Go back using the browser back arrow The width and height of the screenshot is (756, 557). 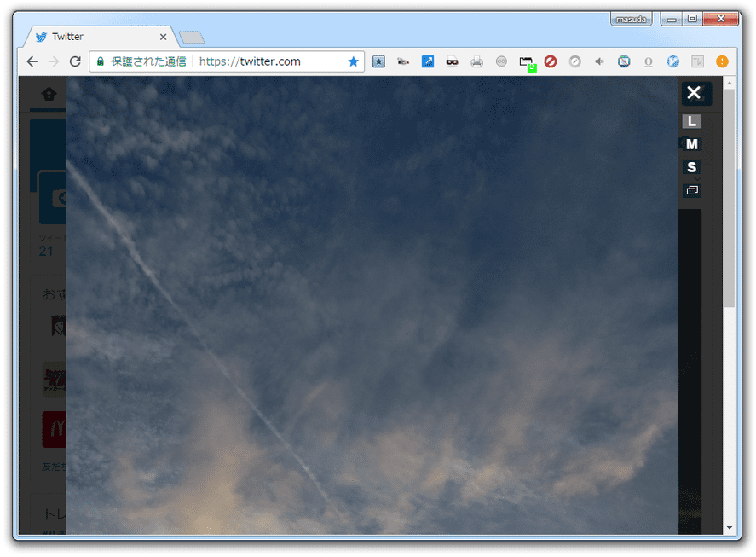coord(32,61)
